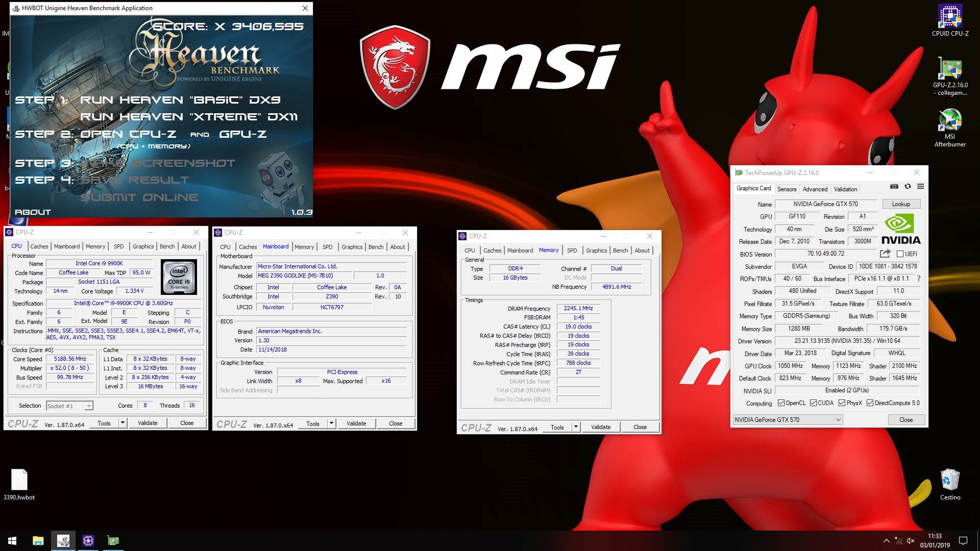Screen dimensions: 980x551
Task: Click the muted volume tray icon
Action: pyautogui.click(x=911, y=541)
